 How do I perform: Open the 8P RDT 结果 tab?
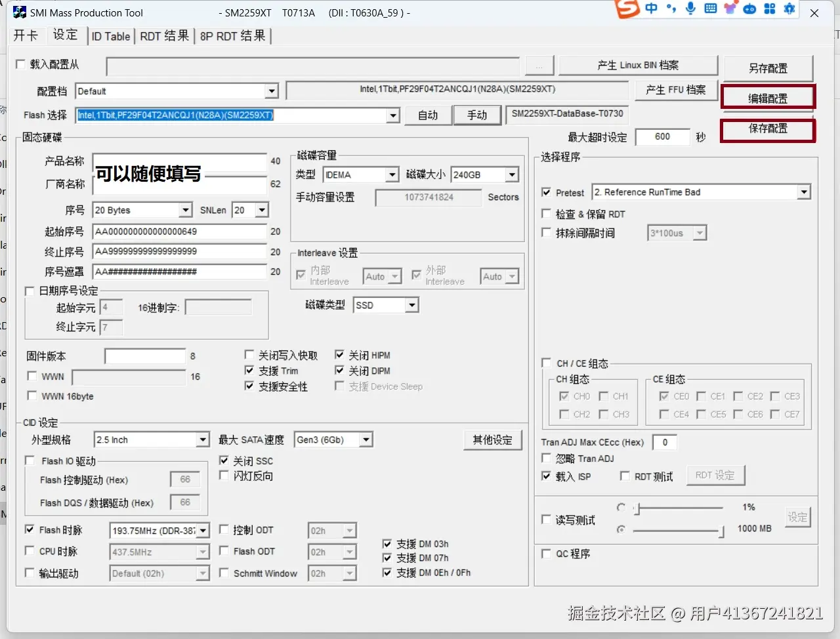[233, 36]
